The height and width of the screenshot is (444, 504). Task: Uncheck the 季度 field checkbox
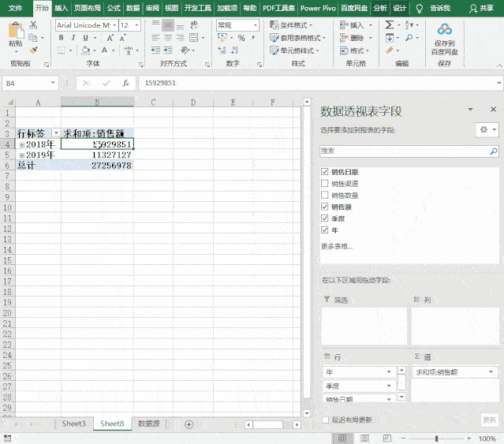pyautogui.click(x=325, y=218)
